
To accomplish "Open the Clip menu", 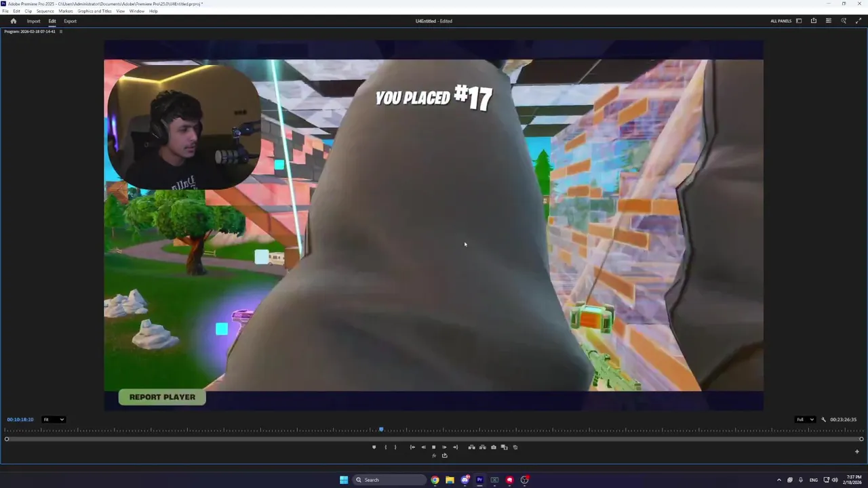I will (x=28, y=11).
